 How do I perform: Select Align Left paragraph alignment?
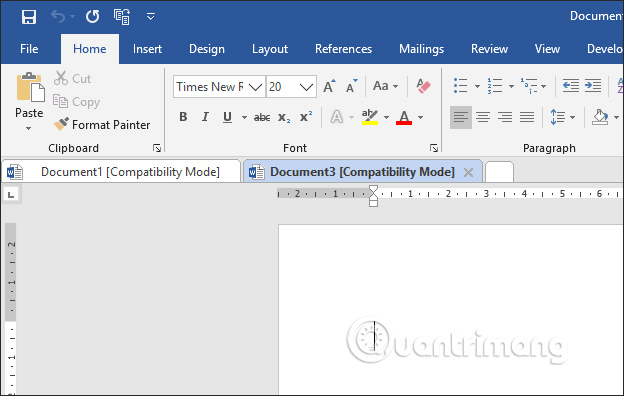click(x=461, y=117)
